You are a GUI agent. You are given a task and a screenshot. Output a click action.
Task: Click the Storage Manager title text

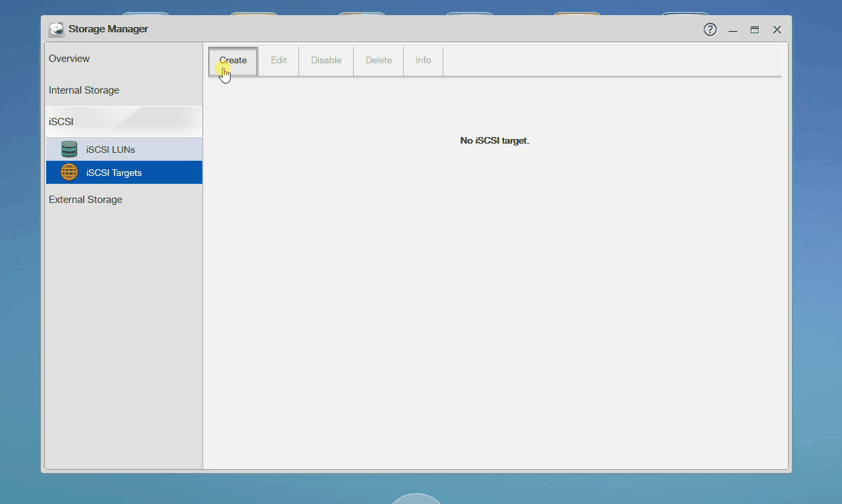pyautogui.click(x=108, y=29)
